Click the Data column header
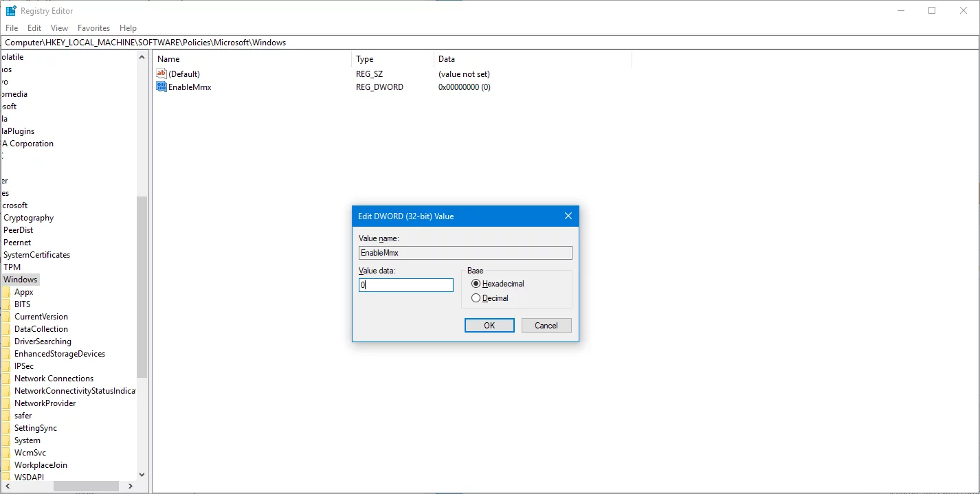 pyautogui.click(x=533, y=59)
